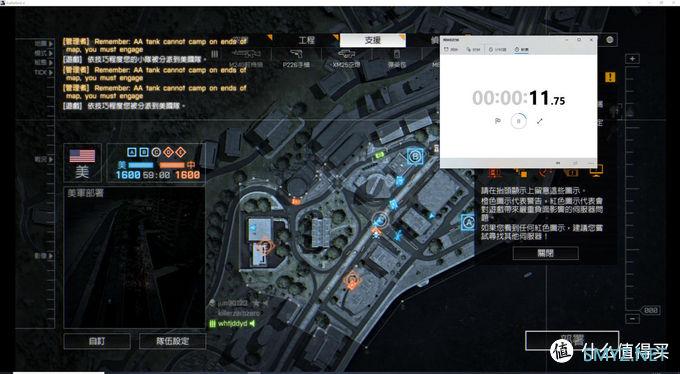680x374 pixels.
Task: Click flag A indicator in score panel
Action: pos(132,152)
